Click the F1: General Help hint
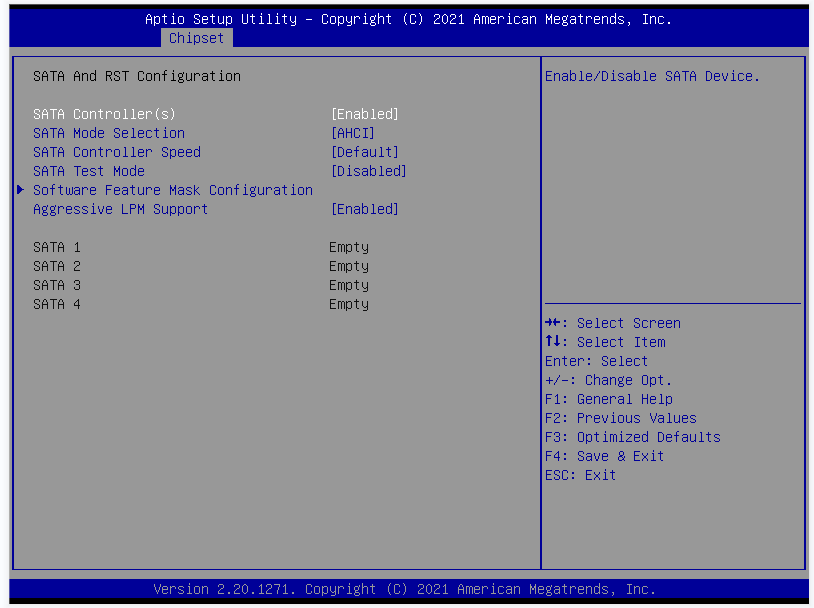The height and width of the screenshot is (608, 814). (x=608, y=399)
